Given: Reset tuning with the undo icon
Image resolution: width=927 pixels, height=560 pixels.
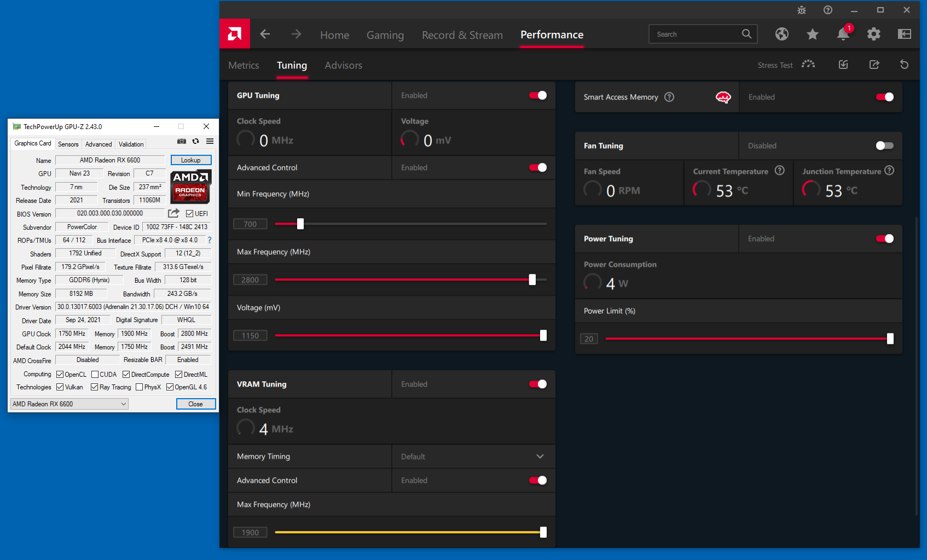Looking at the screenshot, I should (x=904, y=65).
